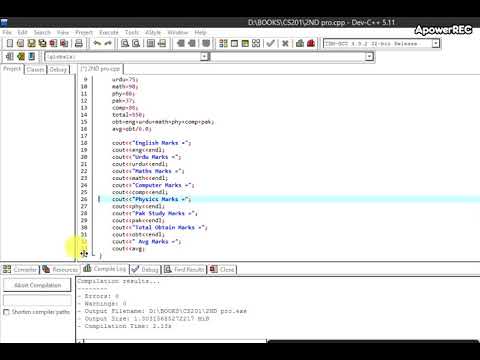Open the Execute menu

coord(109,32)
